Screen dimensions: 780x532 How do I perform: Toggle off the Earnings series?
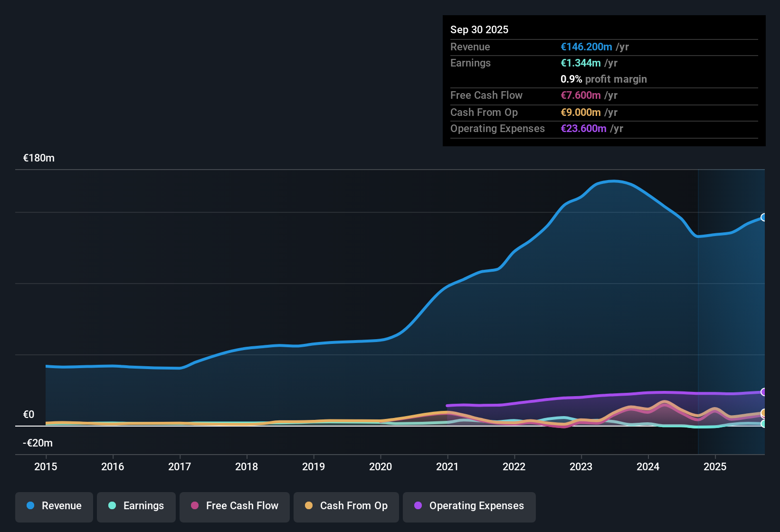pos(136,506)
